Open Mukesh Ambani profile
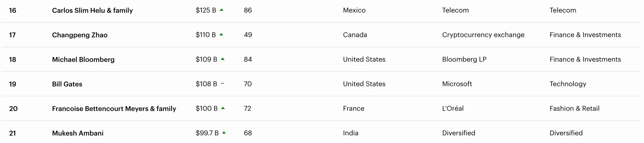This screenshot has width=644, height=143. [x=78, y=133]
